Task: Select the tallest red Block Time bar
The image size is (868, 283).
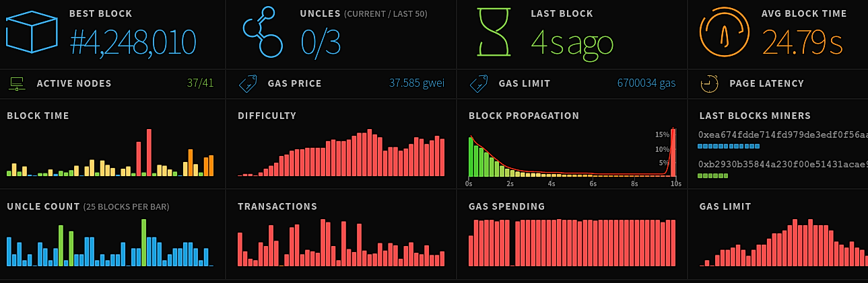Action: [149, 153]
